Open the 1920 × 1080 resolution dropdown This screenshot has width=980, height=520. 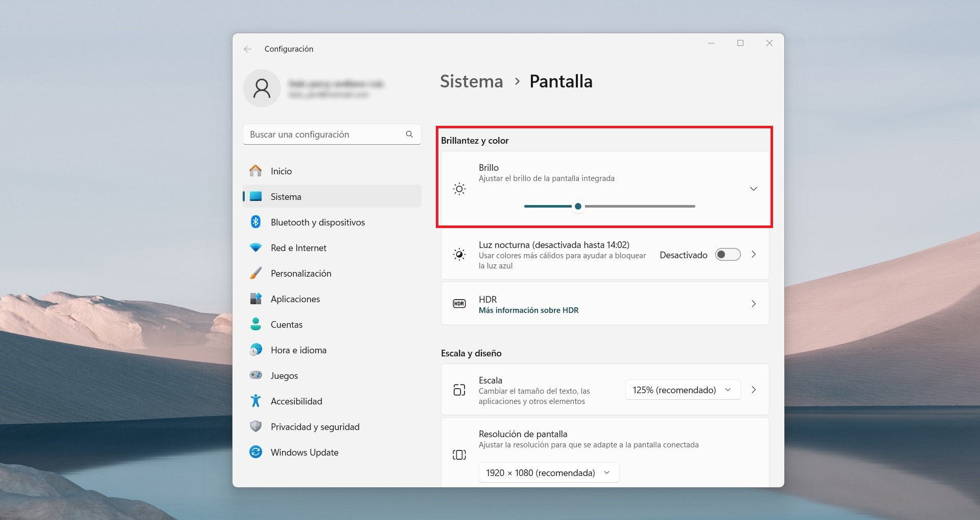pyautogui.click(x=549, y=472)
